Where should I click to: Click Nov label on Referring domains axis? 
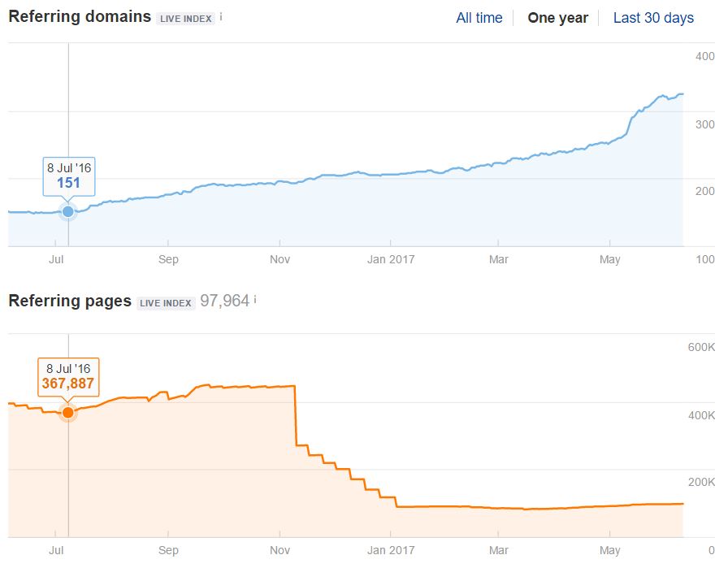[x=279, y=259]
